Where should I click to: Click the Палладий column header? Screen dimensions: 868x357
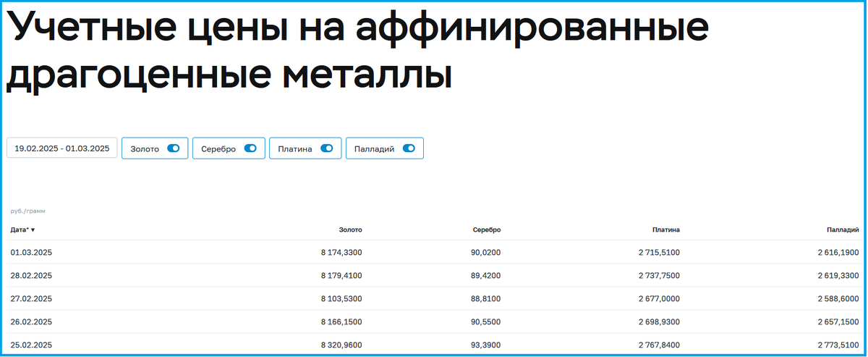point(843,230)
